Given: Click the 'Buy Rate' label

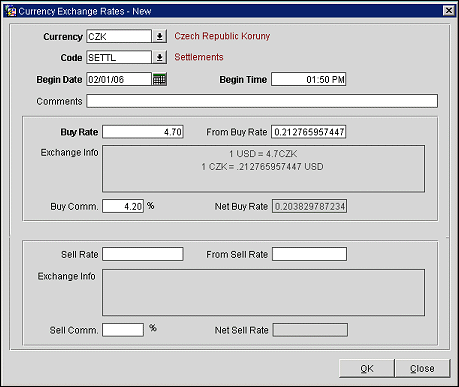Looking at the screenshot, I should 79,132.
